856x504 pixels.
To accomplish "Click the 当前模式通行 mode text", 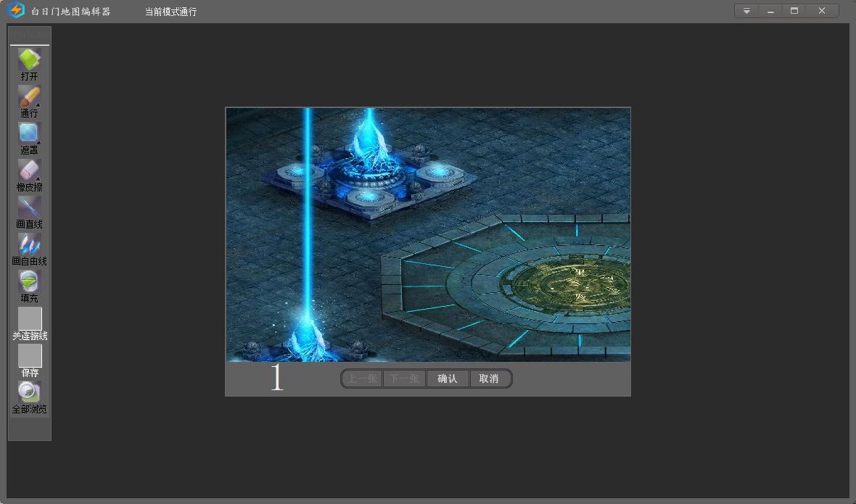I will pos(171,12).
